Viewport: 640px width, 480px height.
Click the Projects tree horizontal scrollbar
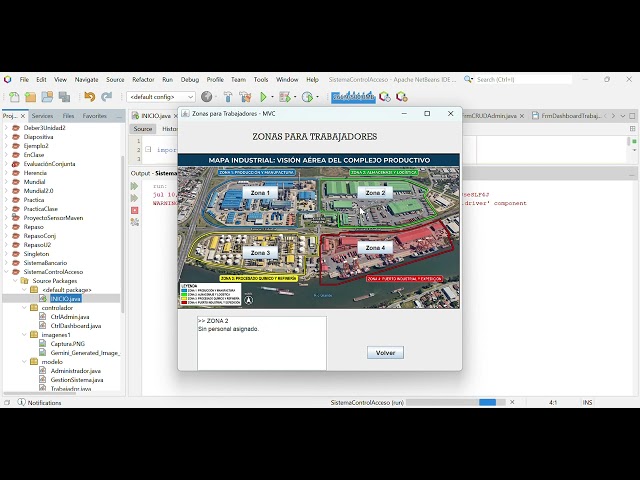point(40,393)
